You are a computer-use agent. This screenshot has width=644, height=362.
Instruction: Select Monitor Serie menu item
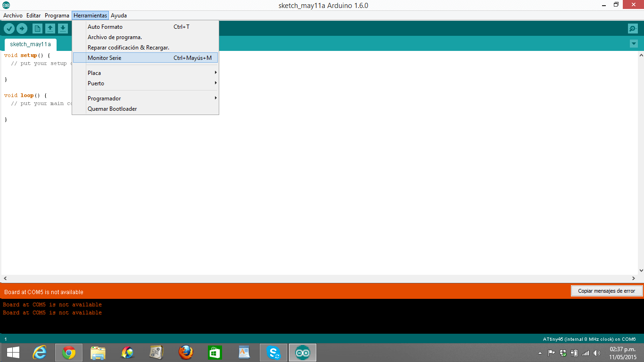point(146,58)
